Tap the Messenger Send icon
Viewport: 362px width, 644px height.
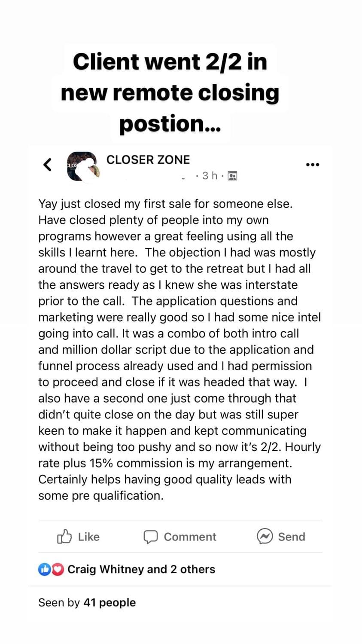[x=265, y=536]
